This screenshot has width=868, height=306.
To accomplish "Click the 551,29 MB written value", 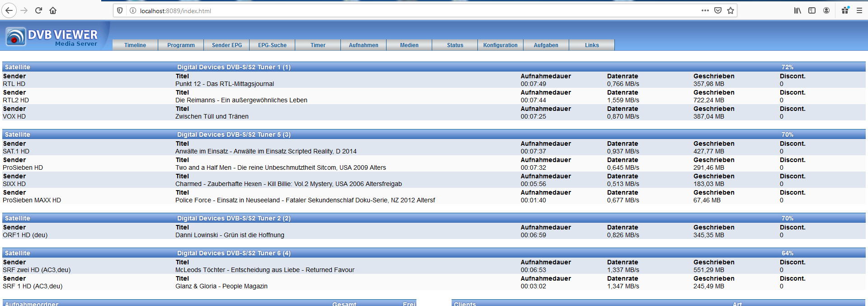I will [x=709, y=270].
